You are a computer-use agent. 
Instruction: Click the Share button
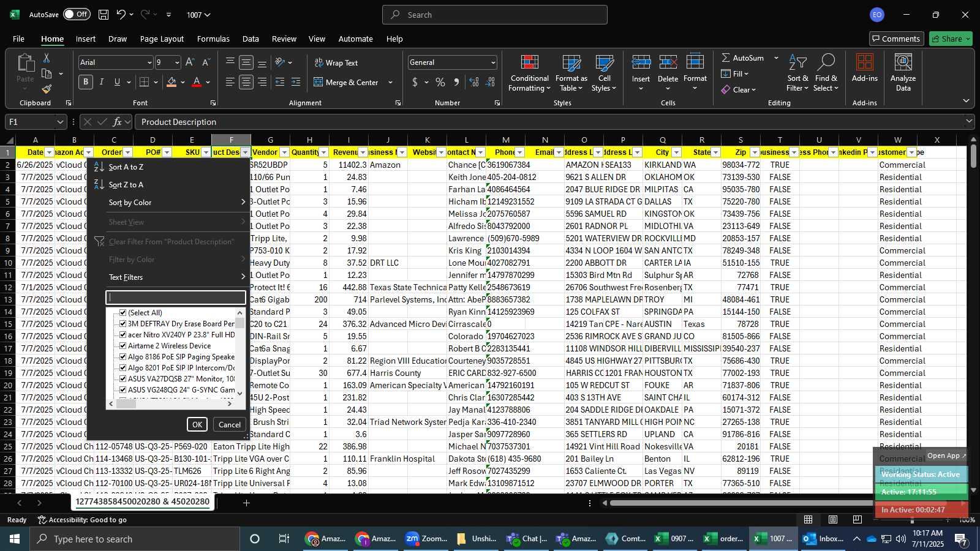(x=951, y=39)
